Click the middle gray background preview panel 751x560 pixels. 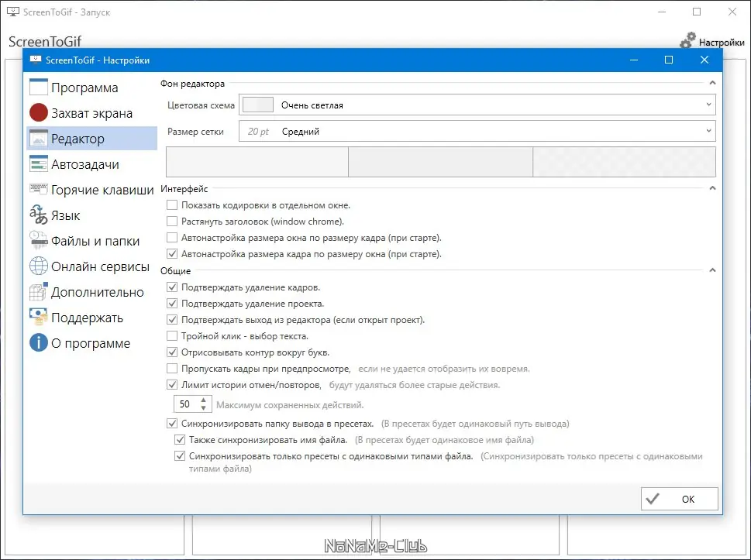coord(441,162)
